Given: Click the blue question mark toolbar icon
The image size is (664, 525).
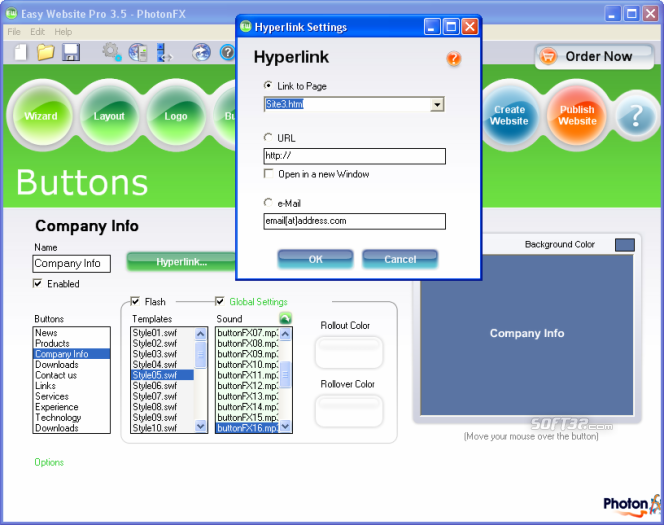Looking at the screenshot, I should 227,52.
